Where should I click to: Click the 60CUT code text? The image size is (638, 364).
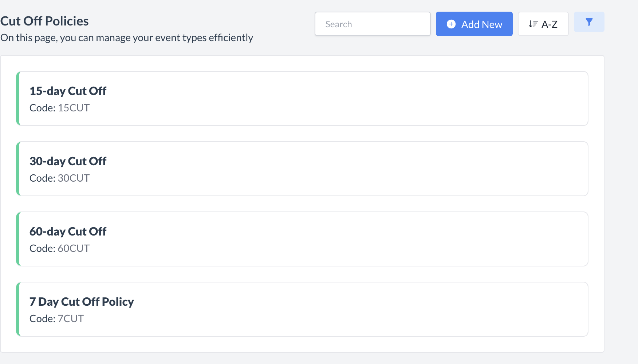click(74, 248)
